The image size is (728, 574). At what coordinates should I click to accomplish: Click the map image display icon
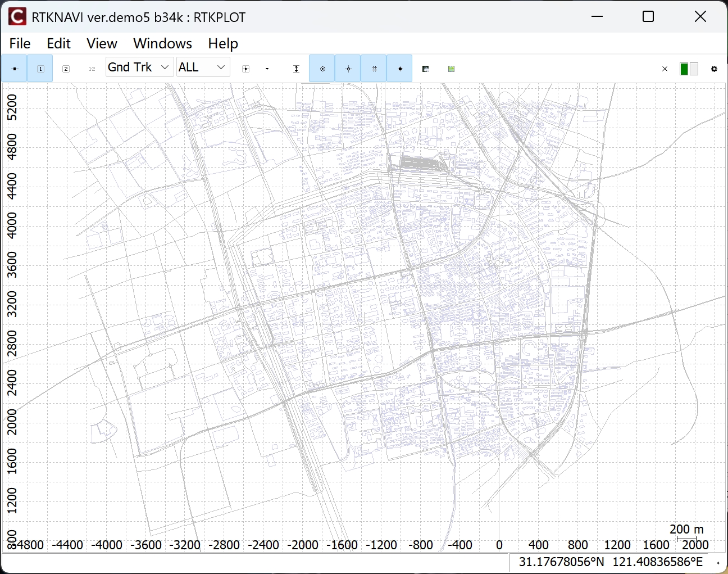(426, 69)
